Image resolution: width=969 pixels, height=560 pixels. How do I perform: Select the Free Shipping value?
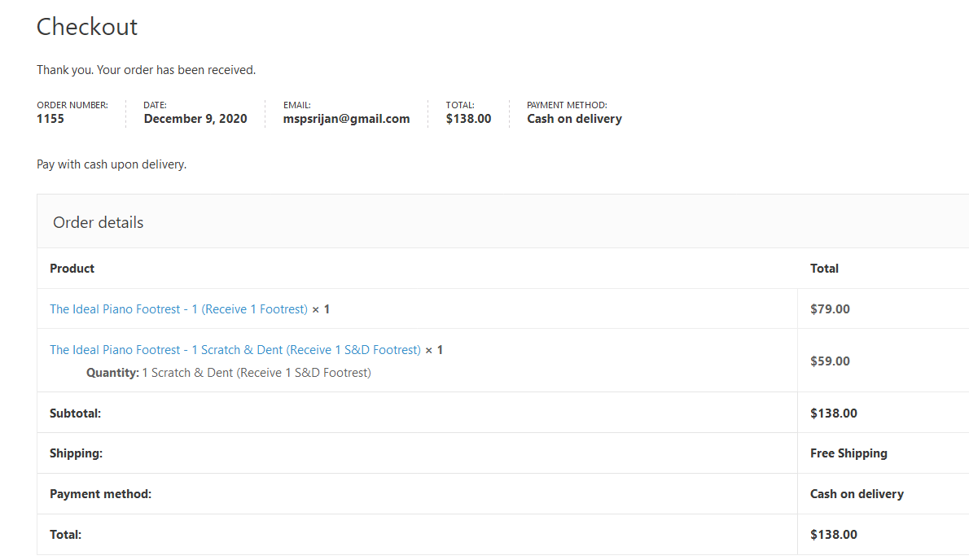point(848,453)
